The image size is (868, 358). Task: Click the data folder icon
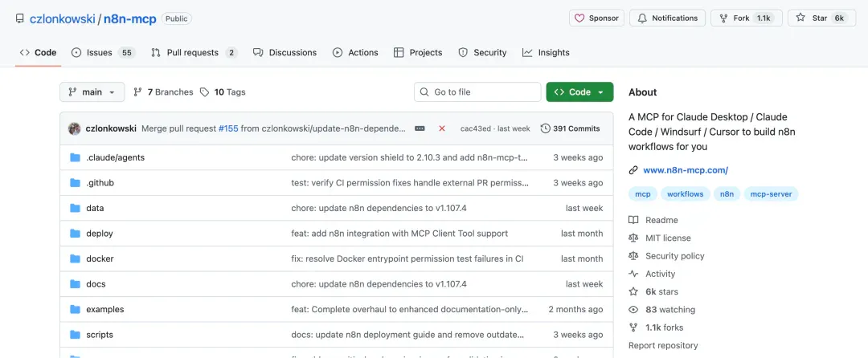(76, 208)
